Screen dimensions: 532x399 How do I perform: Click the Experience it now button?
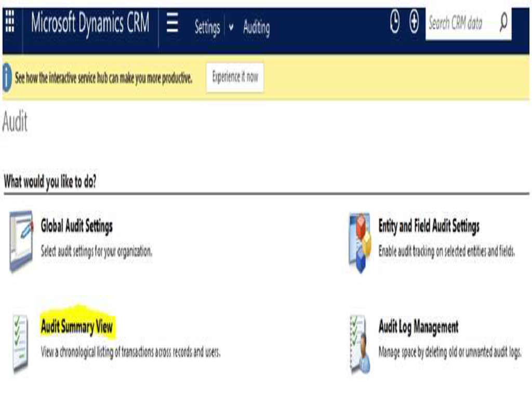[x=235, y=77]
